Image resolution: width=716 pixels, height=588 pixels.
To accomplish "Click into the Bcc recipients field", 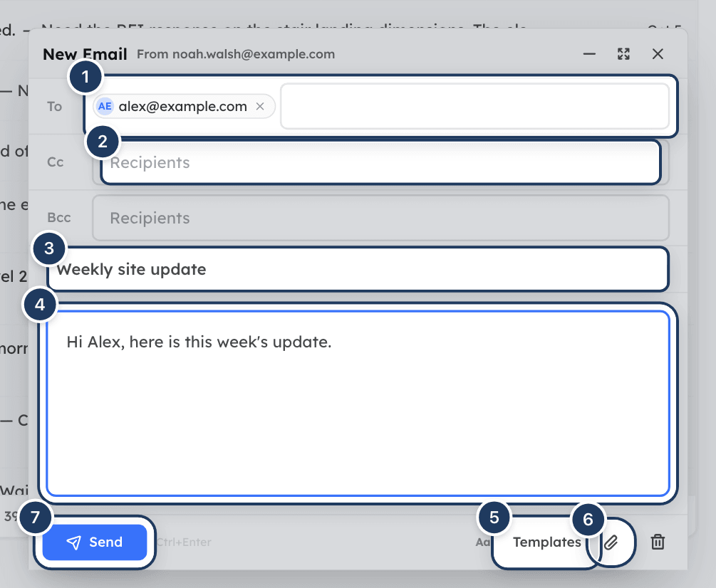I will pos(381,218).
